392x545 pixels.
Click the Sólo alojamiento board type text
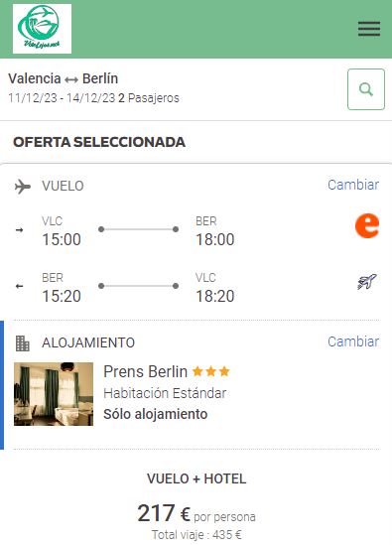156,414
